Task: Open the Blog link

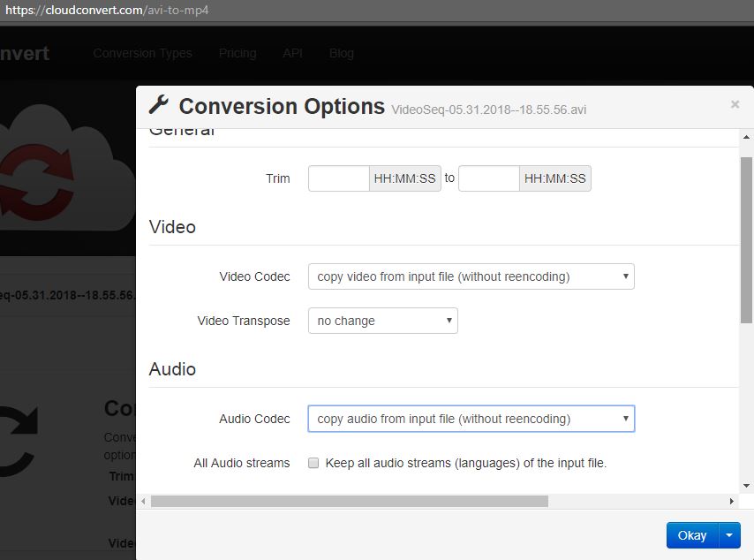Action: coord(342,53)
